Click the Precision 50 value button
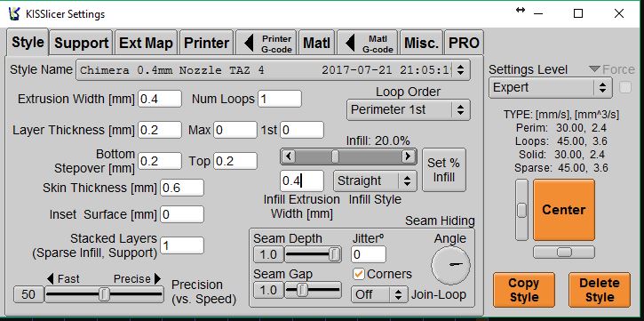The image size is (644, 321). click(x=28, y=294)
